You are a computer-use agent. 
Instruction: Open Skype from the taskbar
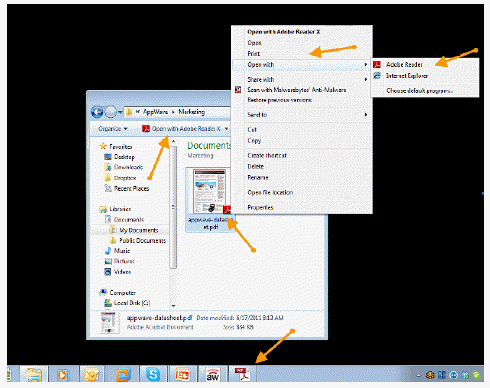click(x=153, y=374)
